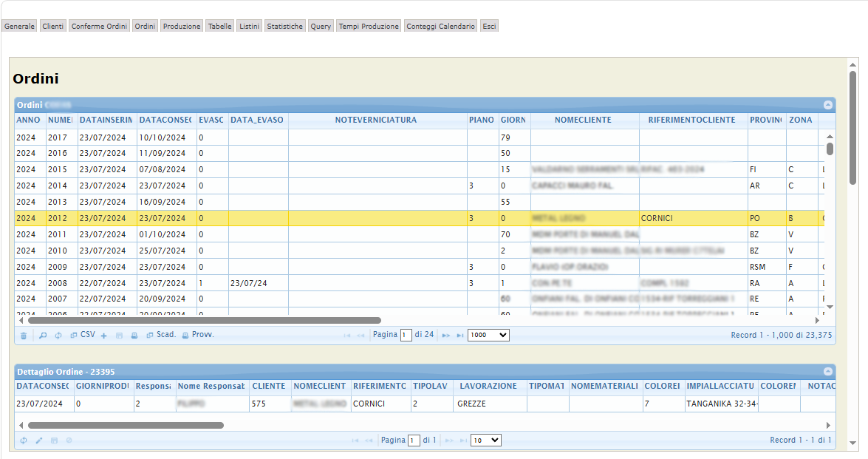Click the Esci menu button
The width and height of the screenshot is (868, 459).
[x=489, y=26]
